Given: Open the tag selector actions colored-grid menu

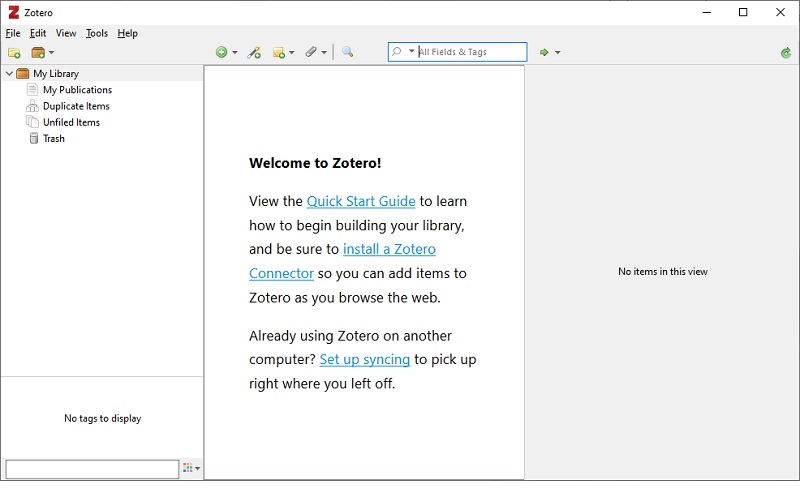Looking at the screenshot, I should pos(191,468).
